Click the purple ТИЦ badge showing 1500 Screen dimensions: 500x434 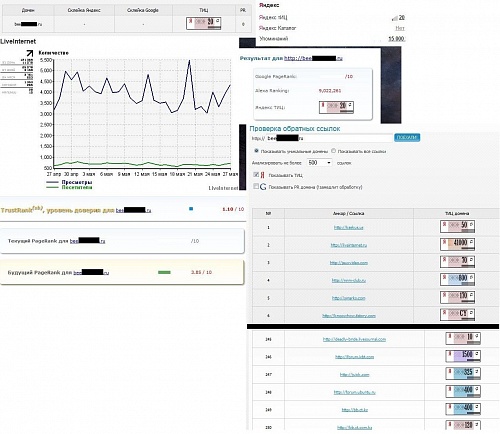pyautogui.click(x=463, y=356)
